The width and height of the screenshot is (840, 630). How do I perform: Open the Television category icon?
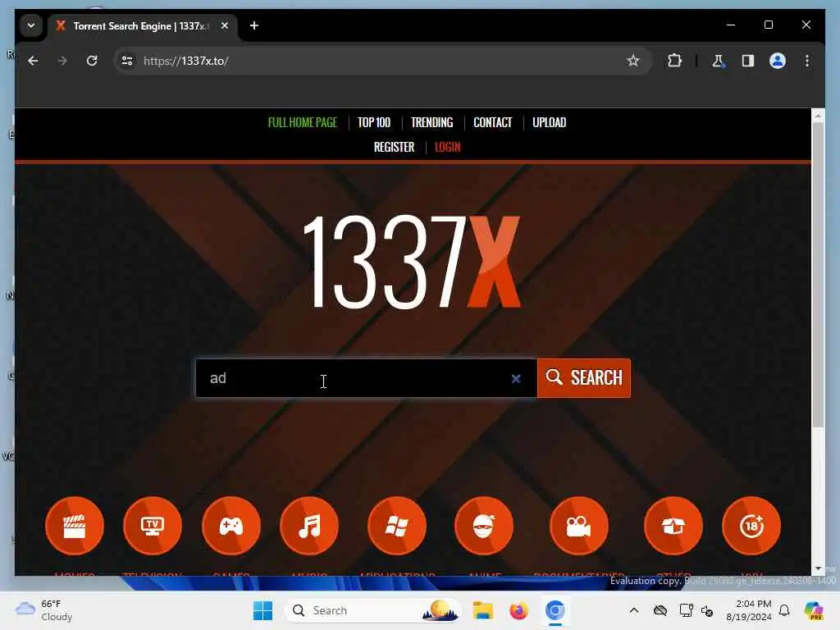pyautogui.click(x=153, y=526)
